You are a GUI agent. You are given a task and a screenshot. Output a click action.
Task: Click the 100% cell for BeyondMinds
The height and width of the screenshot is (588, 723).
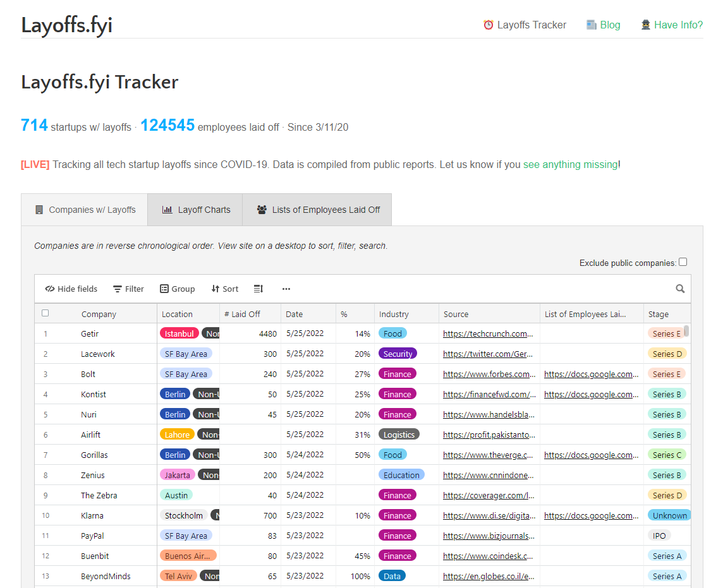point(361,577)
